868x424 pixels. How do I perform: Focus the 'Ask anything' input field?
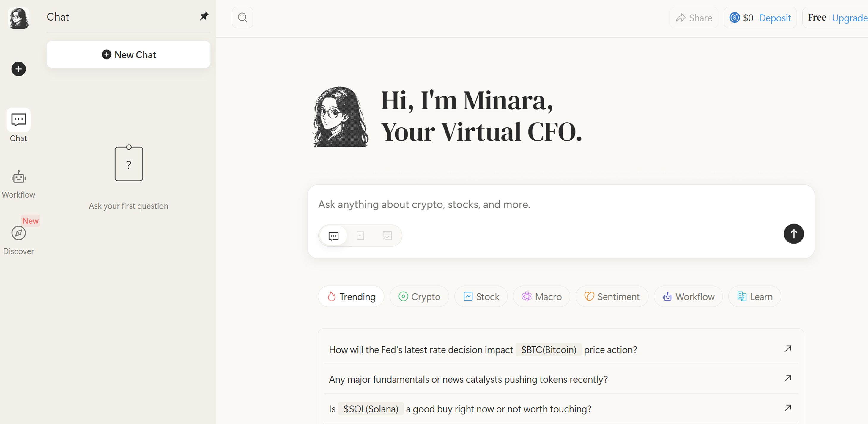(x=539, y=204)
